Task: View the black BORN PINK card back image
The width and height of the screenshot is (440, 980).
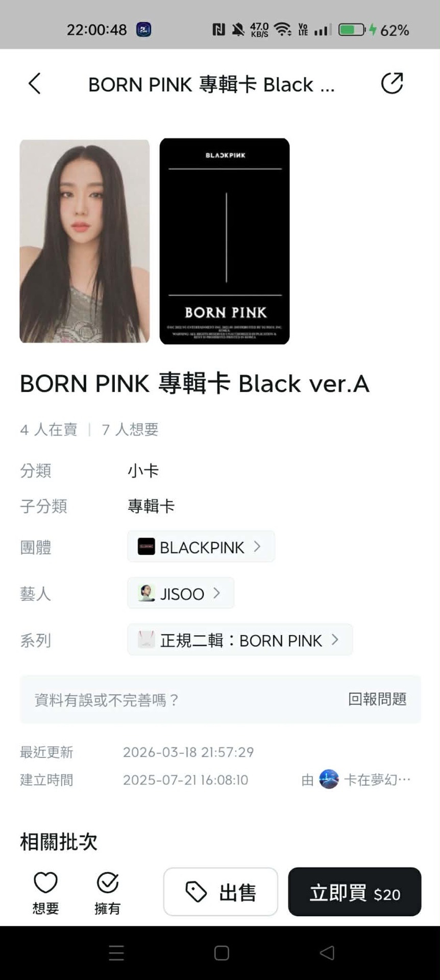Action: [225, 241]
